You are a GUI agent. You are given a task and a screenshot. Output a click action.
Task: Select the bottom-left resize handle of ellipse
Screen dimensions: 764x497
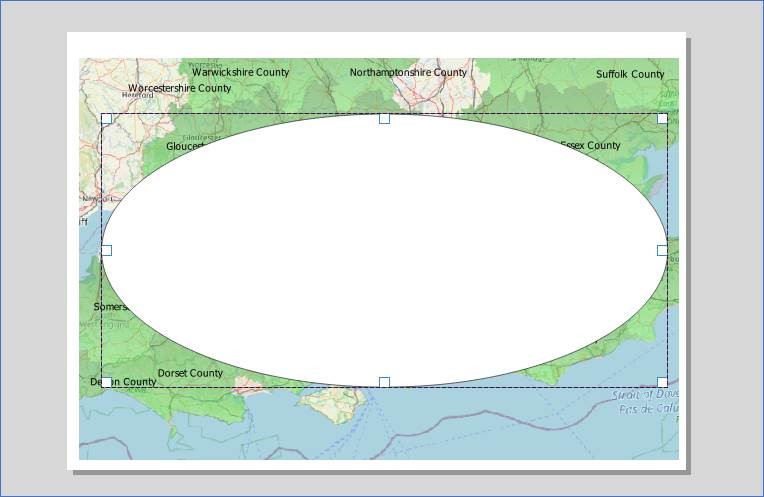pos(107,382)
